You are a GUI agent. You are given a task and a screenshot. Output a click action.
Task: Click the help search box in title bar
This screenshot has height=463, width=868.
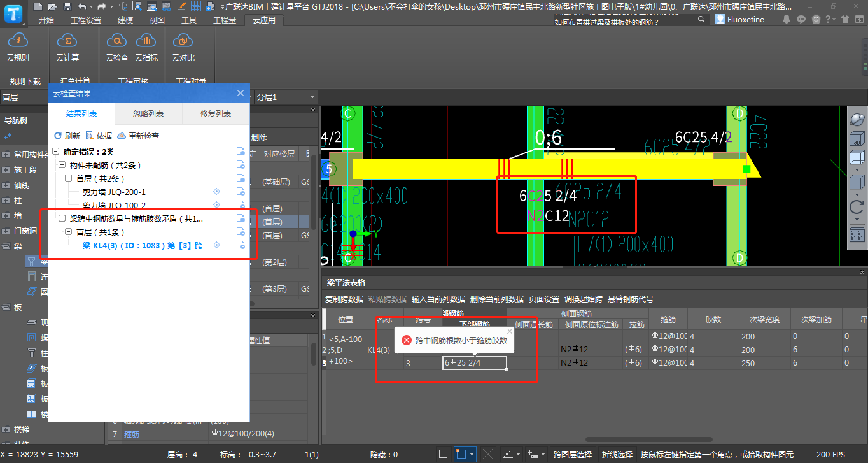(x=631, y=20)
